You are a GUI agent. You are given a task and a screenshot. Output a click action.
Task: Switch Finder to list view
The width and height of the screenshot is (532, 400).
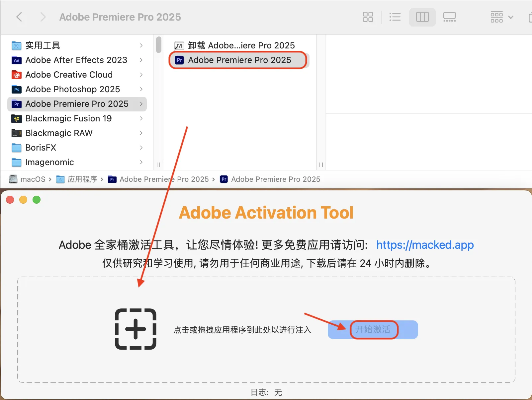tap(395, 17)
